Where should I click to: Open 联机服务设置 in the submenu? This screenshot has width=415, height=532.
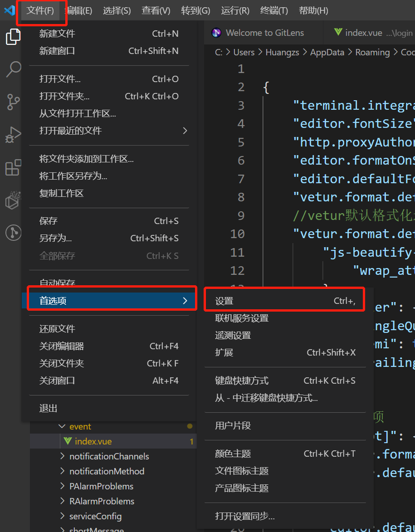click(285, 318)
